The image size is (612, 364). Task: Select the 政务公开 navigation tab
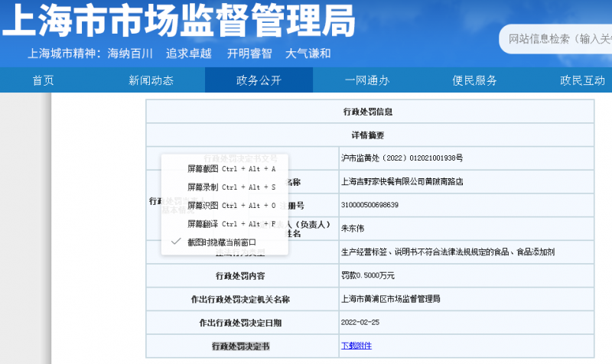click(259, 80)
